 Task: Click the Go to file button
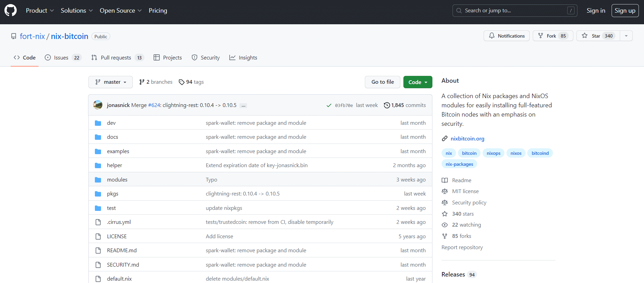click(x=383, y=82)
